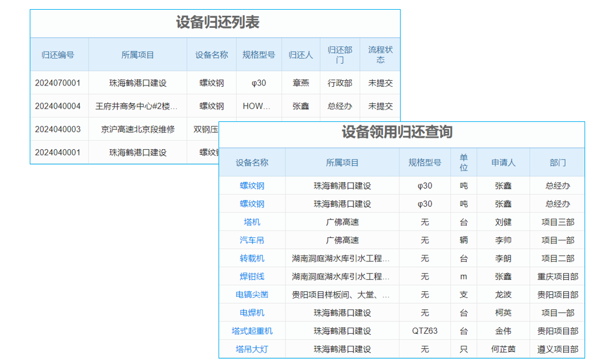Open the 电镐尖凿 equipment link
607x364 pixels.
coord(252,295)
